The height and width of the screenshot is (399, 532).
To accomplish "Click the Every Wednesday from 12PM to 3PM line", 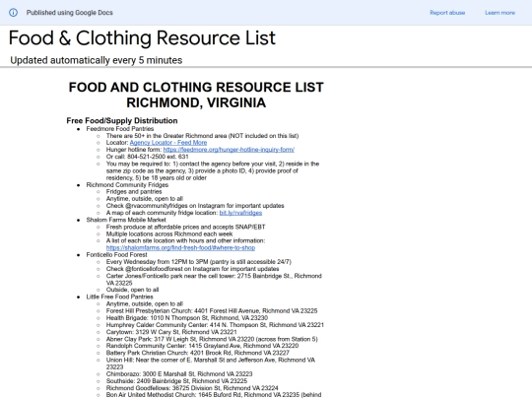I will (x=198, y=262).
